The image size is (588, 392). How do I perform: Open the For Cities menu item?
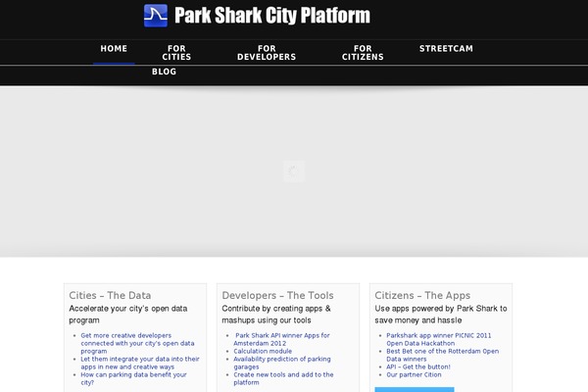176,53
